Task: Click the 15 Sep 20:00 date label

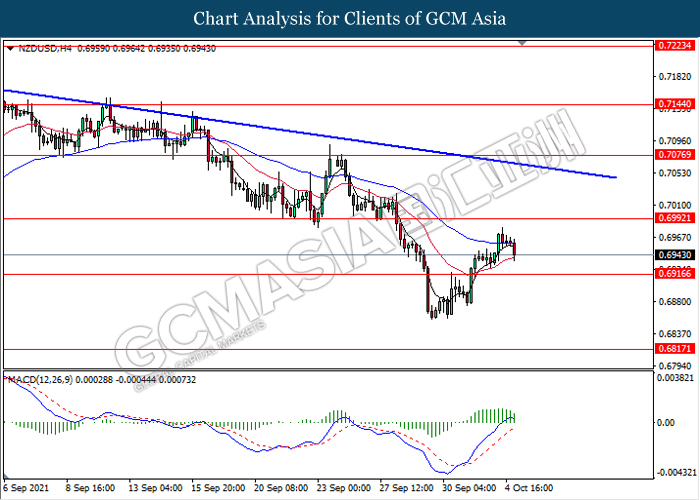Action: (x=218, y=488)
